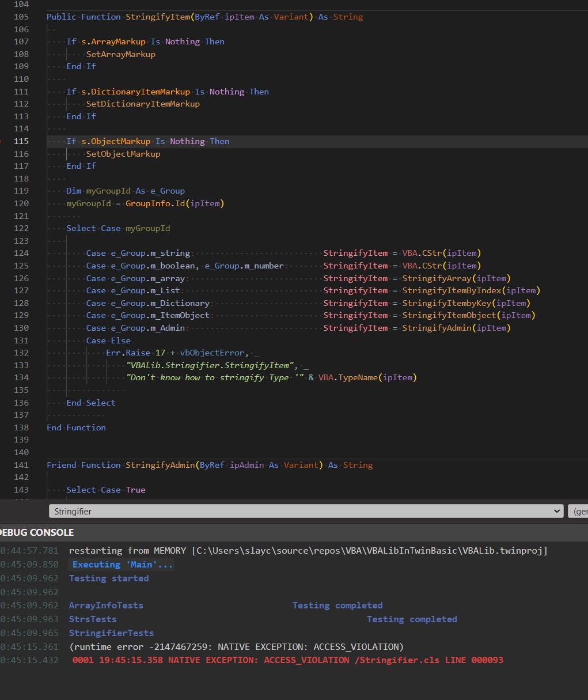This screenshot has height=700, width=588.
Task: Click the highlighted Executing 'Main' console entry
Action: click(122, 564)
